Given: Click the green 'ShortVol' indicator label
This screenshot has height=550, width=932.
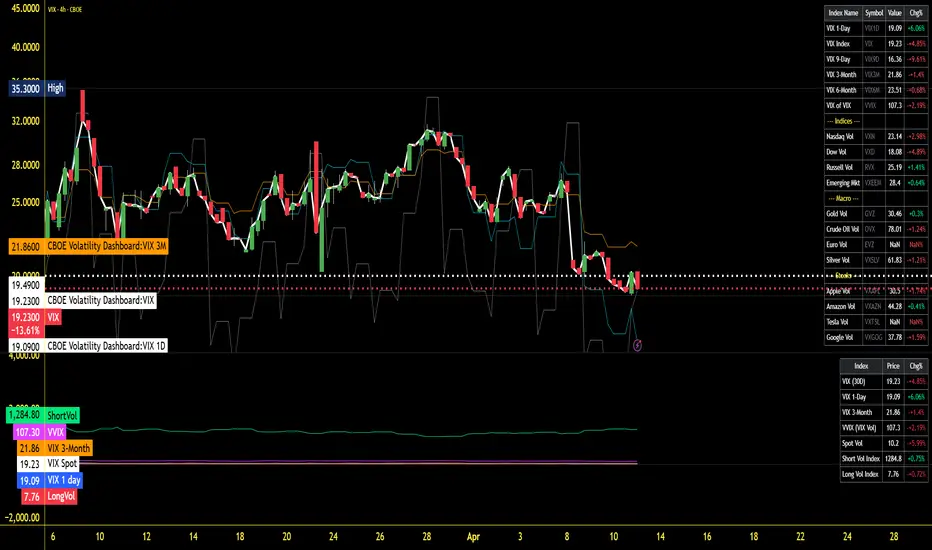Looking at the screenshot, I should (62, 415).
